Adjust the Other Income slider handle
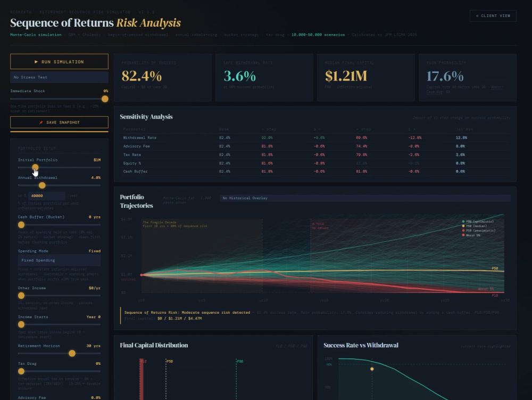 [x=21, y=296]
